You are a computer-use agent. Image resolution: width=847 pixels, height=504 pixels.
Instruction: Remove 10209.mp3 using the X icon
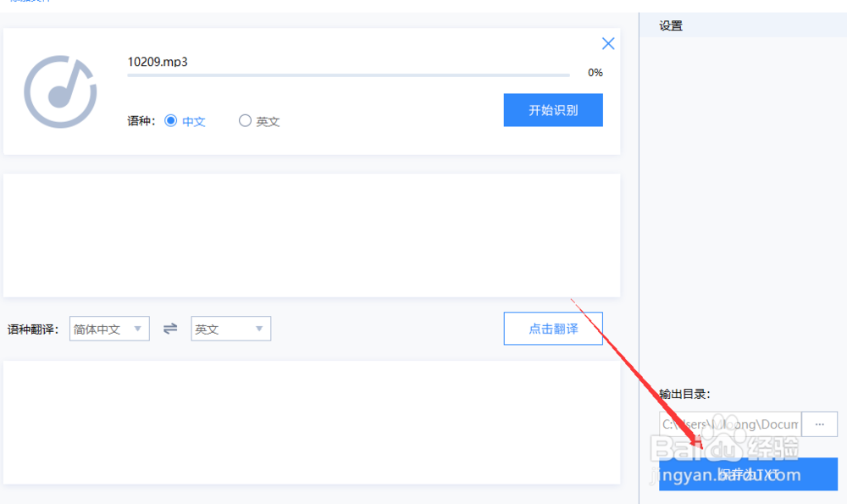[x=608, y=42]
